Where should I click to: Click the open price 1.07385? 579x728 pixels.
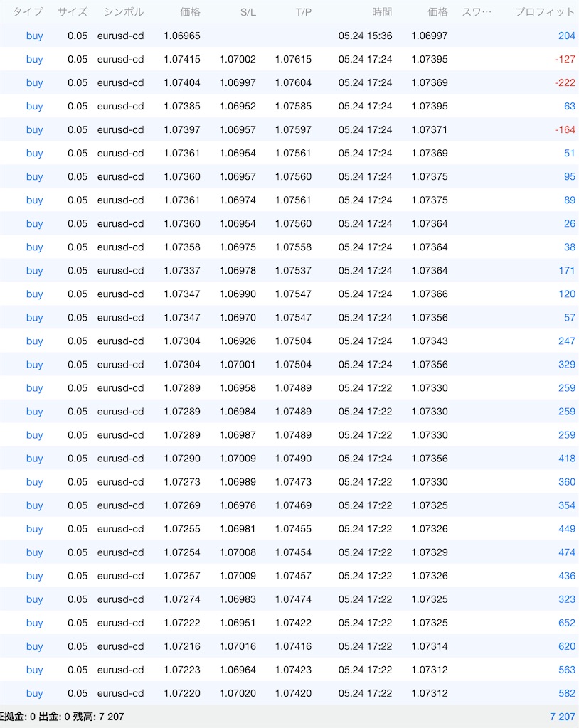(x=182, y=107)
